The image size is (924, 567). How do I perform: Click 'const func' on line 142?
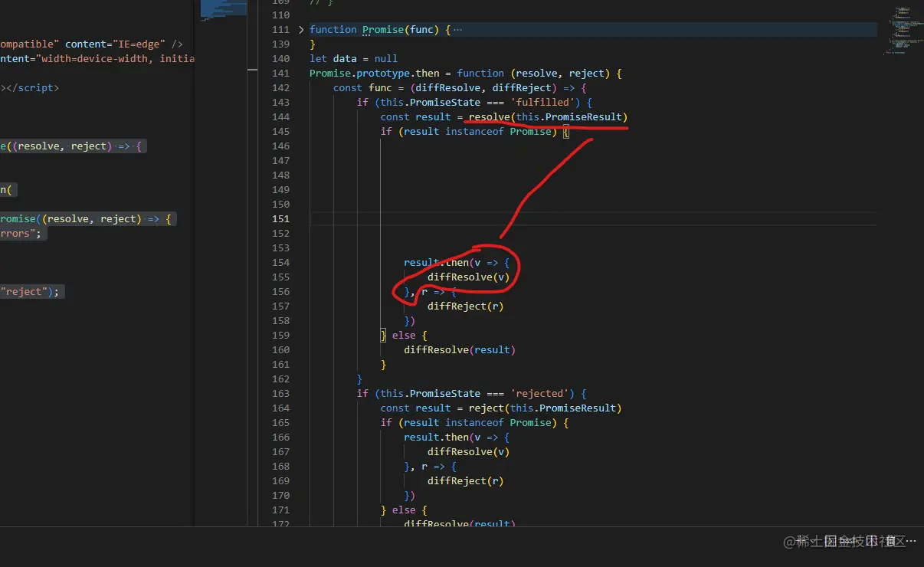click(362, 88)
